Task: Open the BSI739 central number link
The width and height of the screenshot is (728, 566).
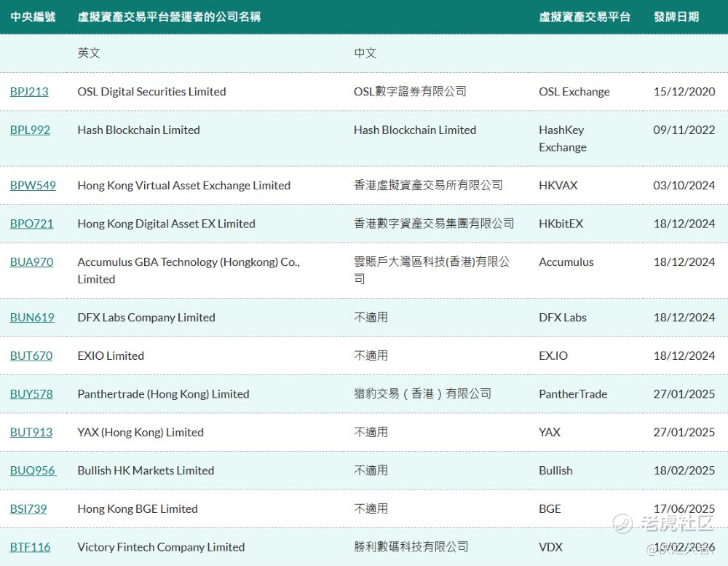Action: 28,509
